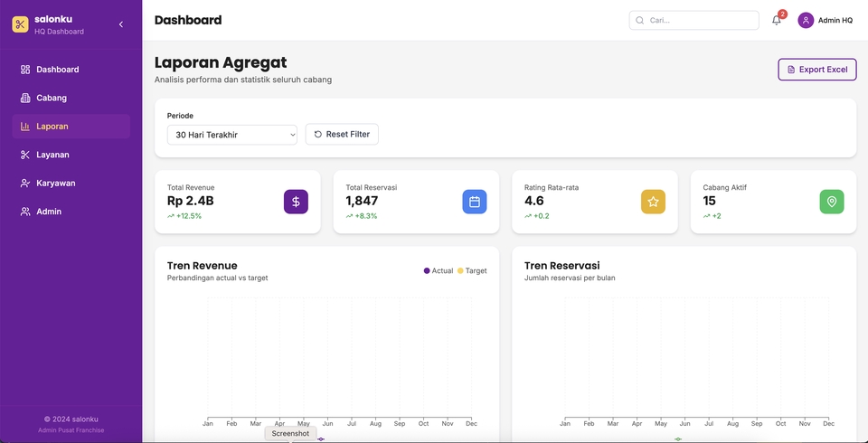
Task: Open notifications bell icon
Action: 776,20
